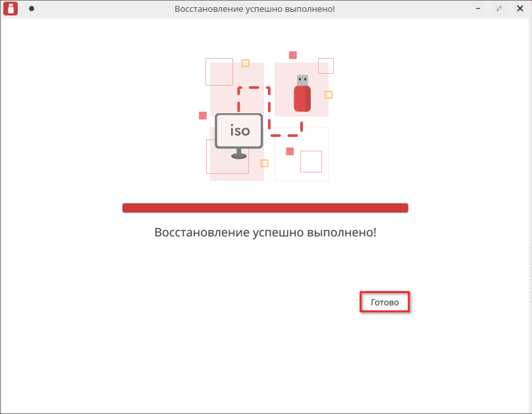Click the disabled maximize window icon
This screenshot has width=532, height=414.
click(x=499, y=9)
